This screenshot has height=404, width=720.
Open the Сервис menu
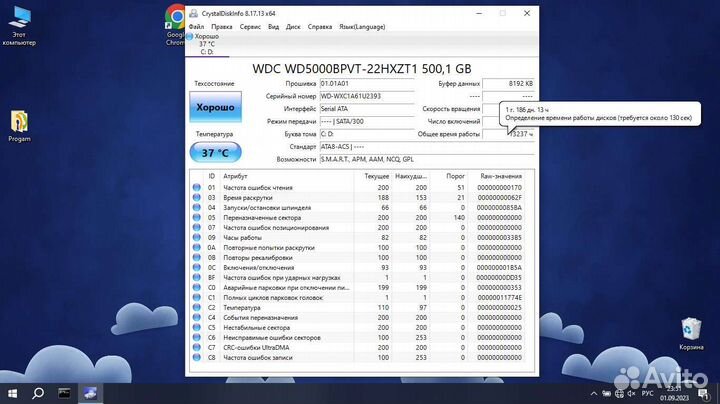(250, 27)
